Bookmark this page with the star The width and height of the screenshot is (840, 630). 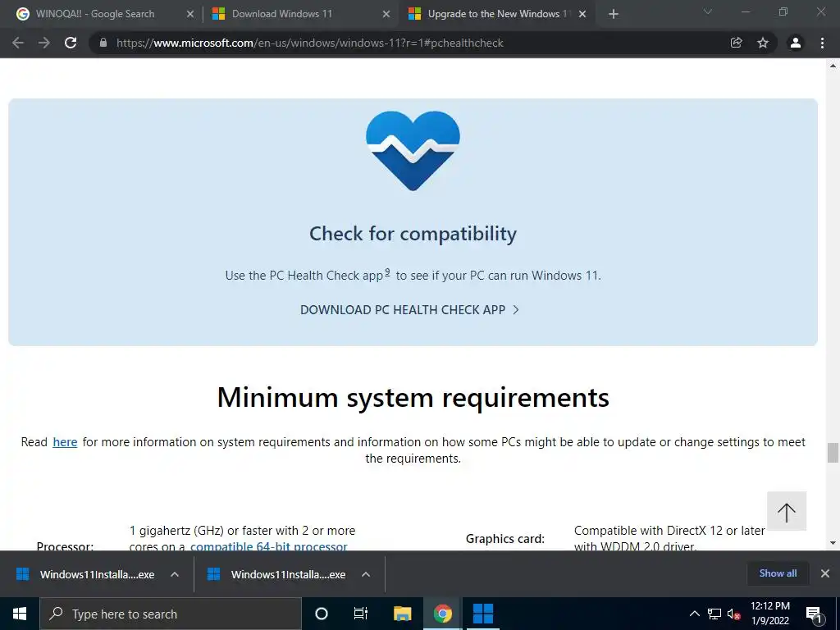click(x=763, y=43)
